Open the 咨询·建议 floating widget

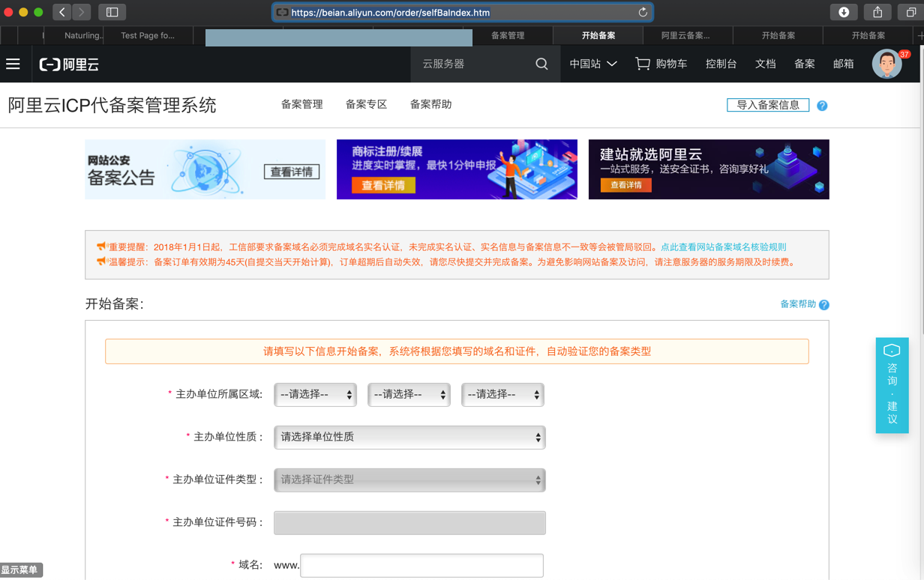pyautogui.click(x=892, y=385)
